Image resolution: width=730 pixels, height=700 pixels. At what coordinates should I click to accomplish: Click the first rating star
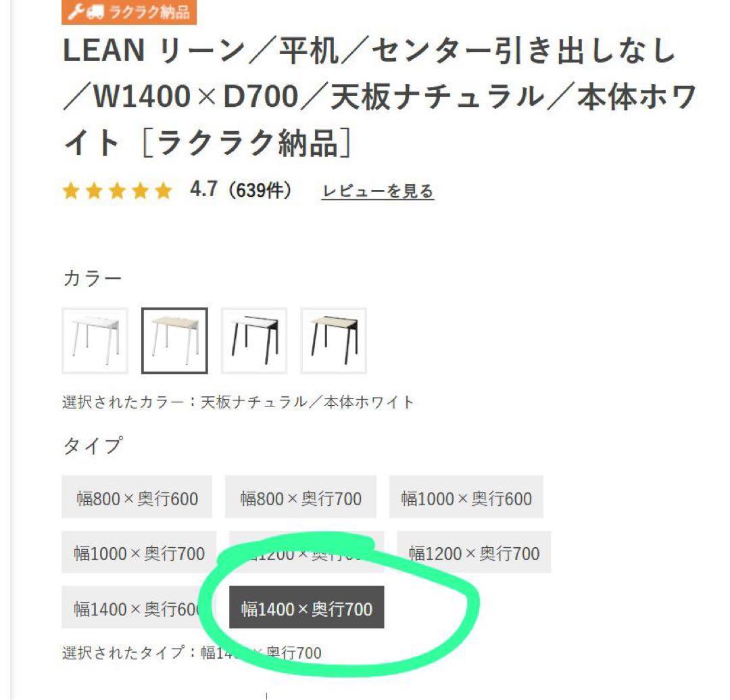[72, 191]
